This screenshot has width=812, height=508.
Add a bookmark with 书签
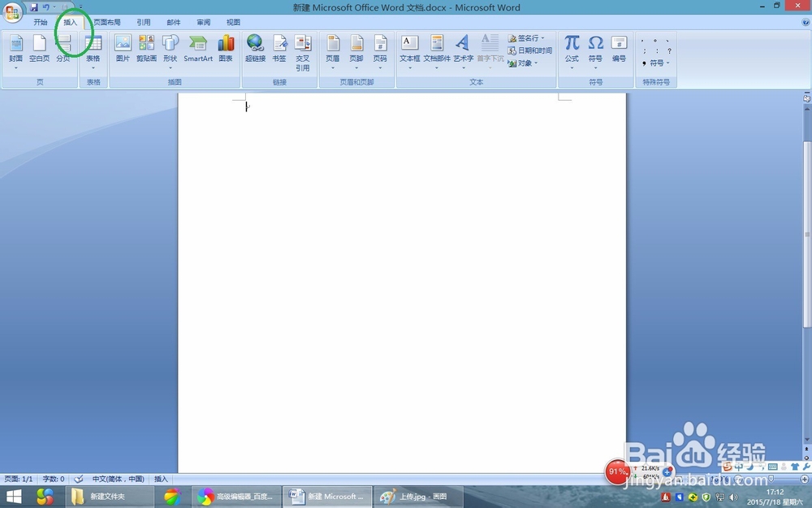[x=279, y=49]
